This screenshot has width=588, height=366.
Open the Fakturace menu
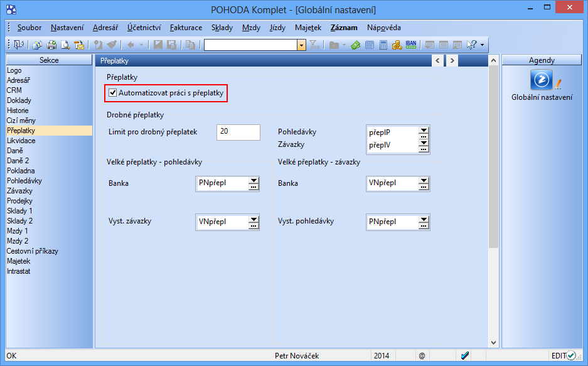click(186, 28)
